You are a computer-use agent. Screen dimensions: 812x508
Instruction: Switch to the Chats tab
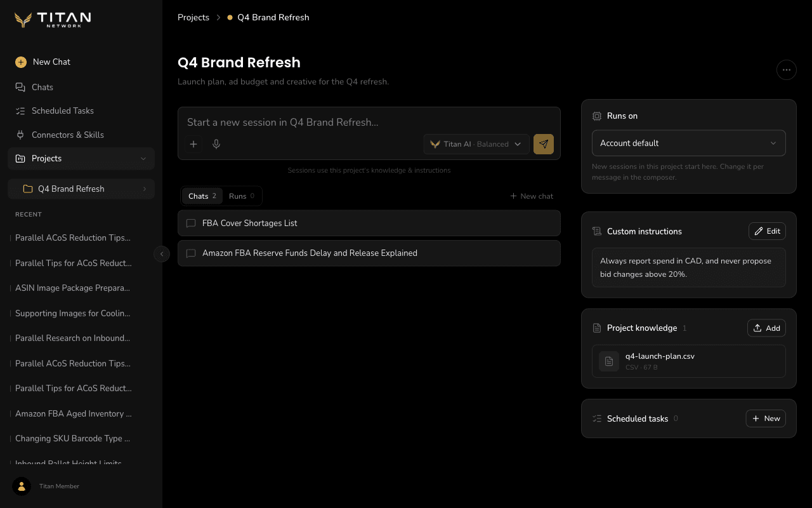pyautogui.click(x=202, y=196)
